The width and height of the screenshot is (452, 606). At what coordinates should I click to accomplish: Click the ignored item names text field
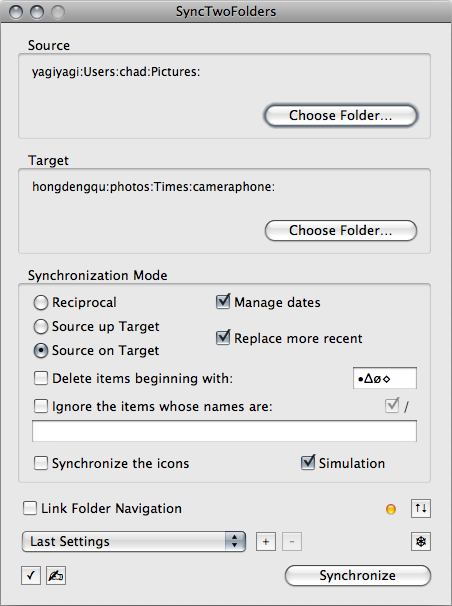click(x=224, y=431)
